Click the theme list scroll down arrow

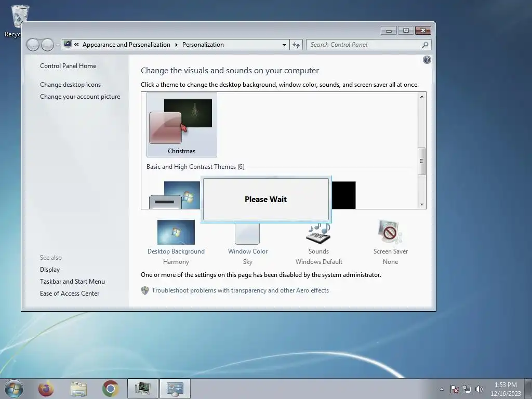421,204
